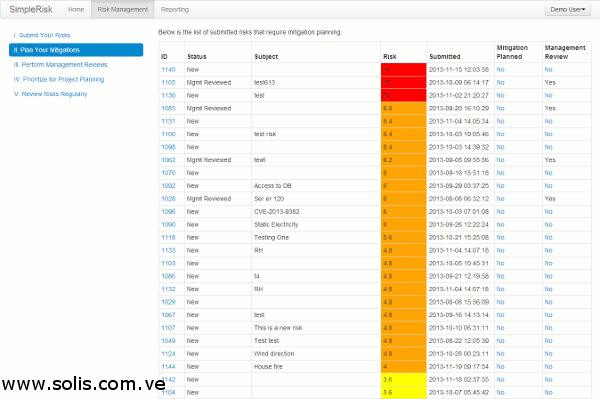The width and height of the screenshot is (600, 399).
Task: Click the Mitigation Planned column header
Action: (x=512, y=52)
